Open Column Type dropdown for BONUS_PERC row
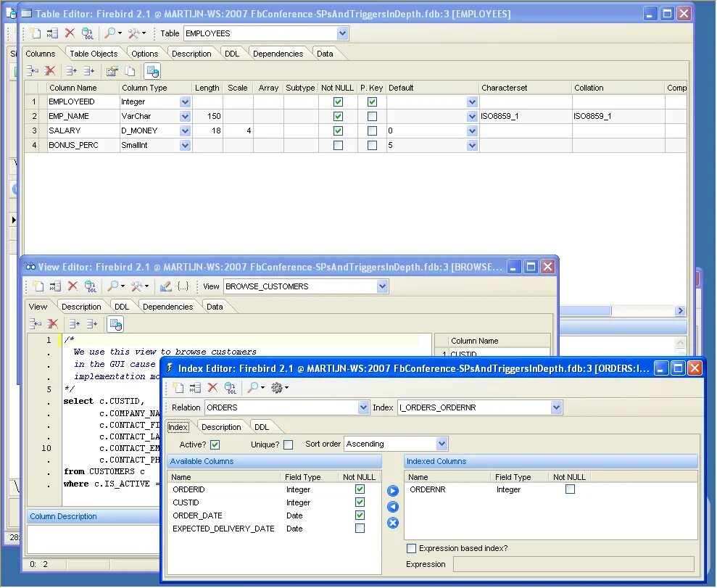 (x=185, y=146)
